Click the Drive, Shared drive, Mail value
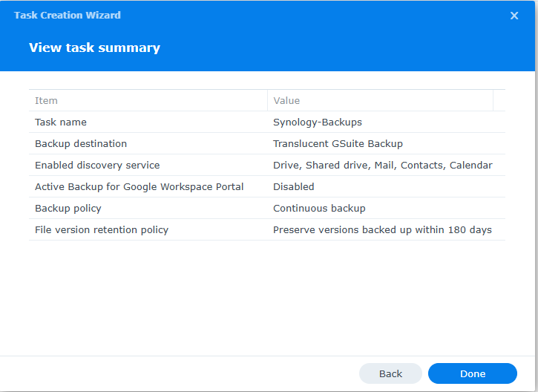The height and width of the screenshot is (392, 538). pyautogui.click(x=383, y=166)
